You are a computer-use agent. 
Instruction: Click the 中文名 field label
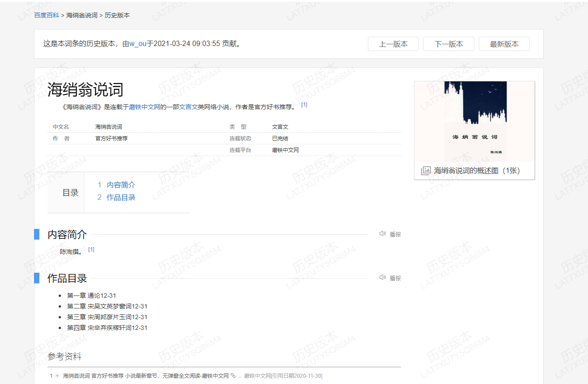61,127
